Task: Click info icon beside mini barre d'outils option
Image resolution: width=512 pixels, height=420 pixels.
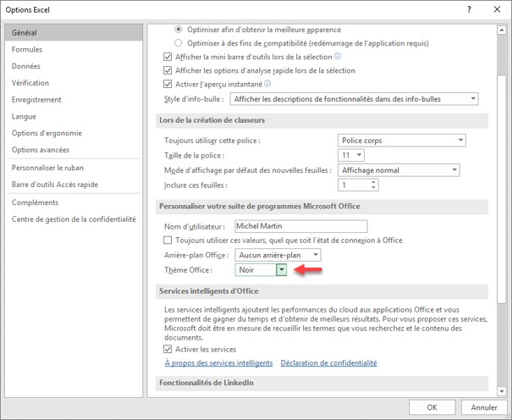Action: (338, 57)
